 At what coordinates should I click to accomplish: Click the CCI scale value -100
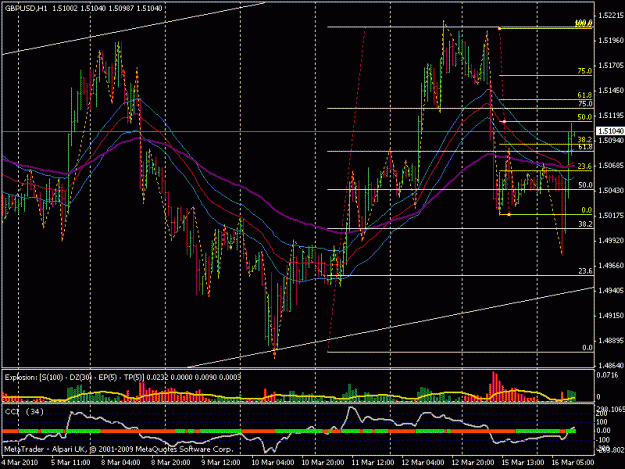pyautogui.click(x=602, y=440)
